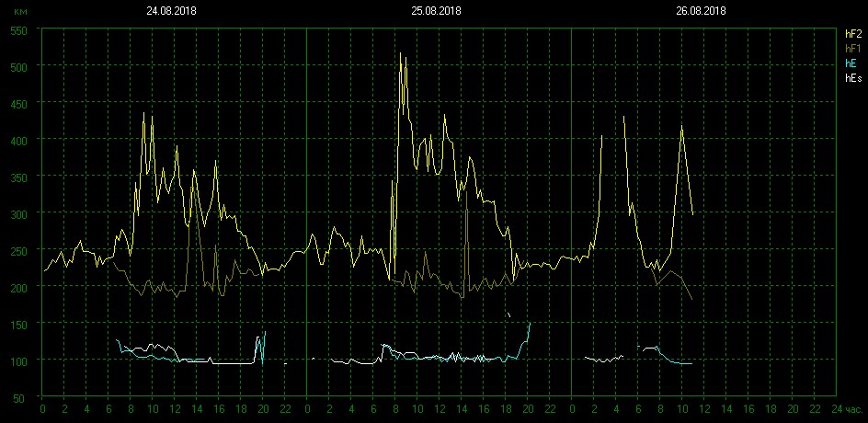Click the 500 value on the height axis
This screenshot has width=868, height=423.
[20, 66]
